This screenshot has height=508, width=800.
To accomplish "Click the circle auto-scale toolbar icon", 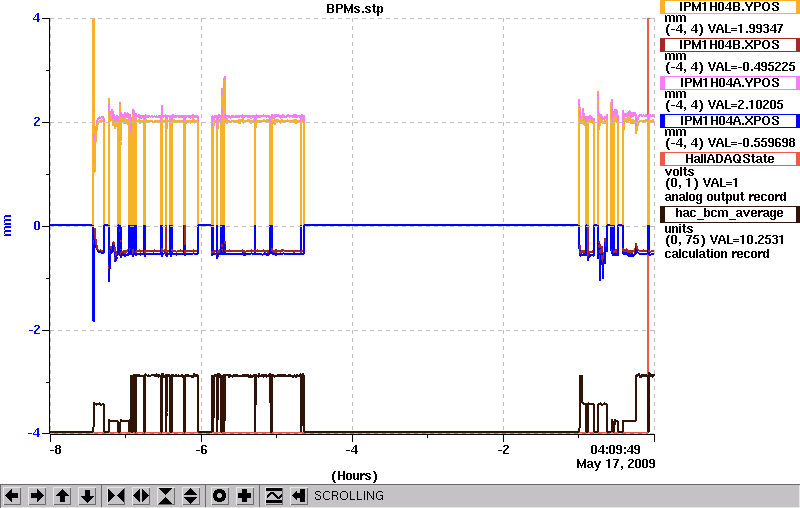I will 219,496.
